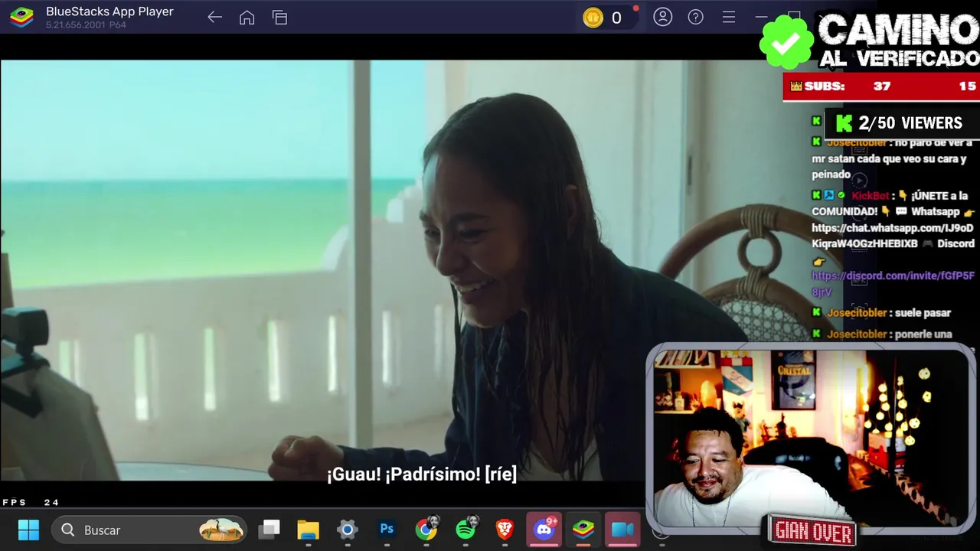The image size is (980, 551).
Task: Open the BlueStacks account profile icon
Action: 662,17
